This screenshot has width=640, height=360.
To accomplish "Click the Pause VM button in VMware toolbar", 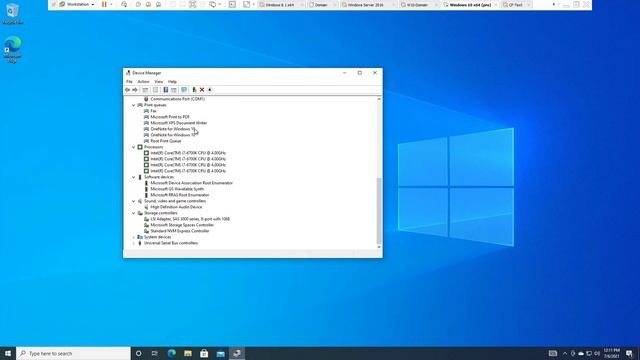I will 104,4.
